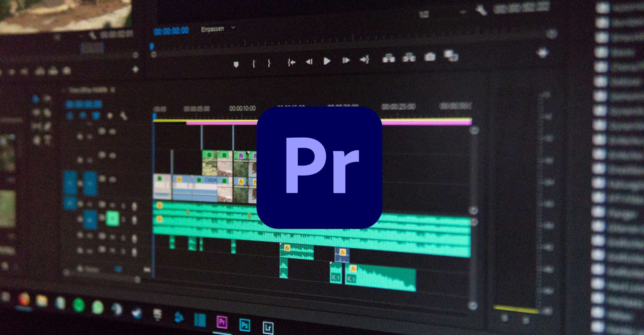The height and width of the screenshot is (335, 644).
Task: Click the 00:00:25:00 mark on the timeline ruler
Action: click(x=398, y=107)
